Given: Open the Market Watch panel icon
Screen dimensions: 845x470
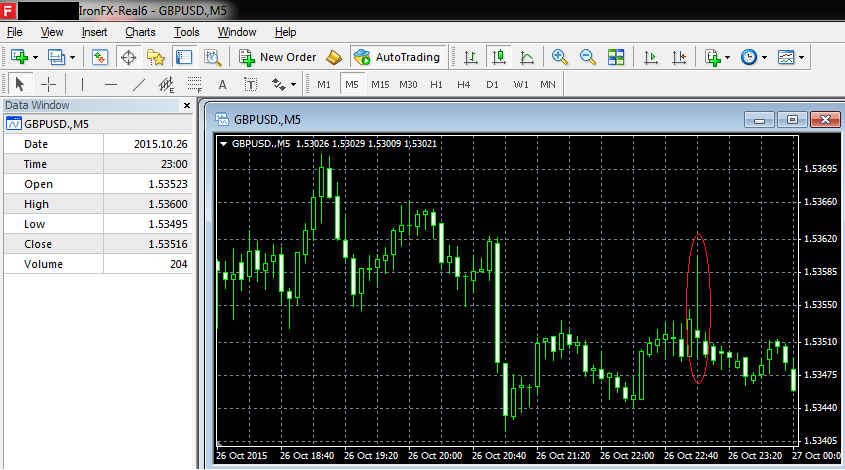Looking at the screenshot, I should [101, 57].
